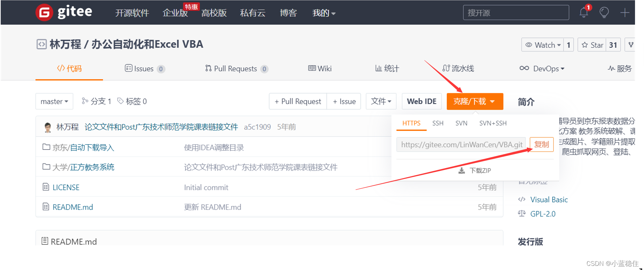Click the 复制 copy button
The height and width of the screenshot is (270, 644).
(542, 144)
